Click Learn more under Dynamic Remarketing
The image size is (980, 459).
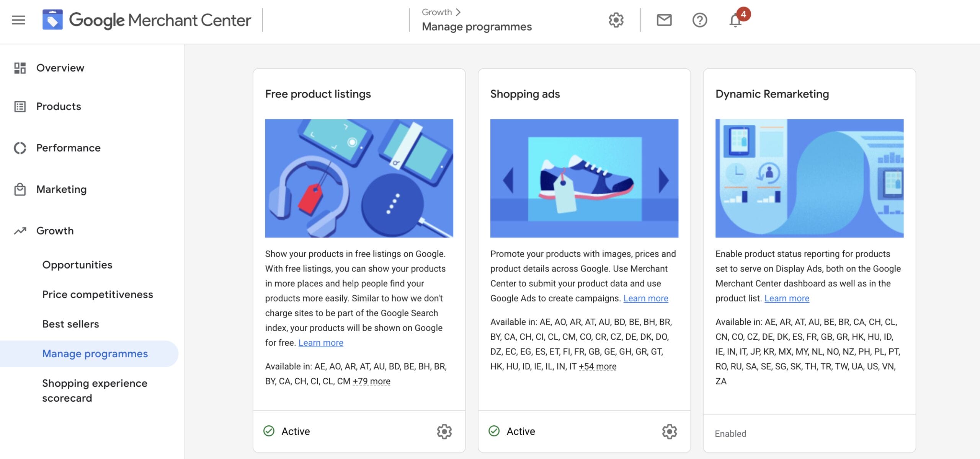tap(787, 298)
